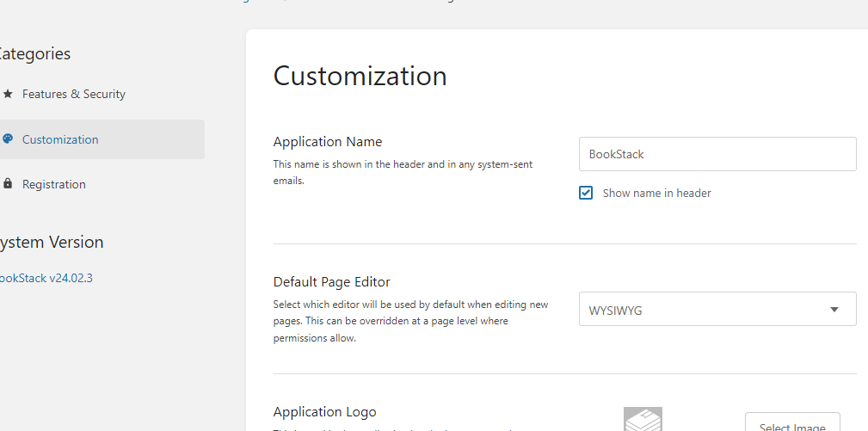
Task: Click the Show name in header label
Action: click(656, 193)
